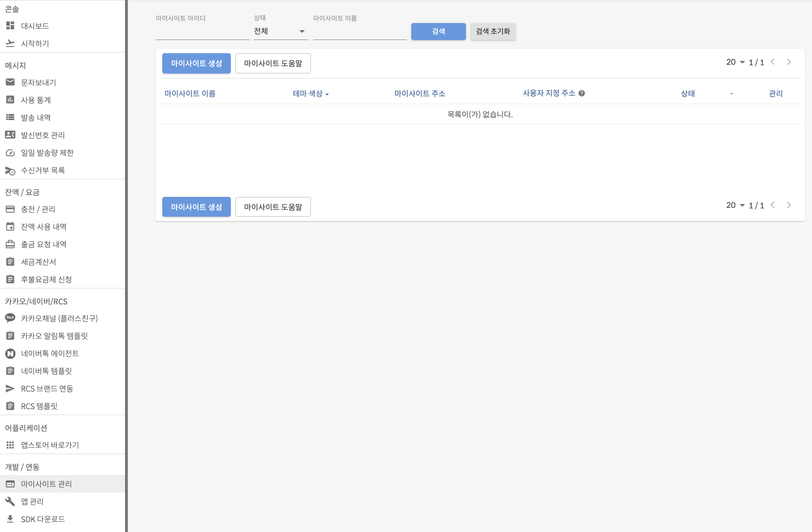The height and width of the screenshot is (532, 812).
Task: Go to 세금계산서 menu item
Action: 38,262
